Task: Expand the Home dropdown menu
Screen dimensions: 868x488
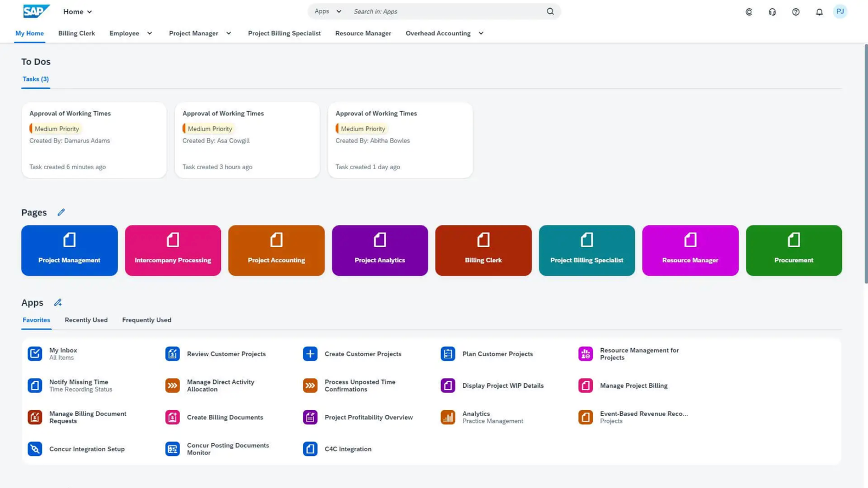Action: tap(78, 11)
